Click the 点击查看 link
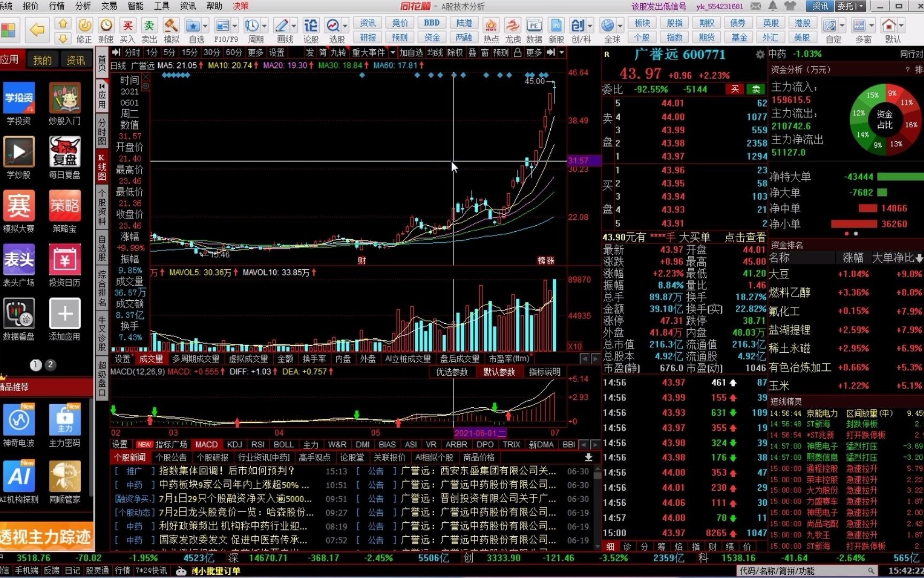This screenshot has height=578, width=924. (745, 238)
